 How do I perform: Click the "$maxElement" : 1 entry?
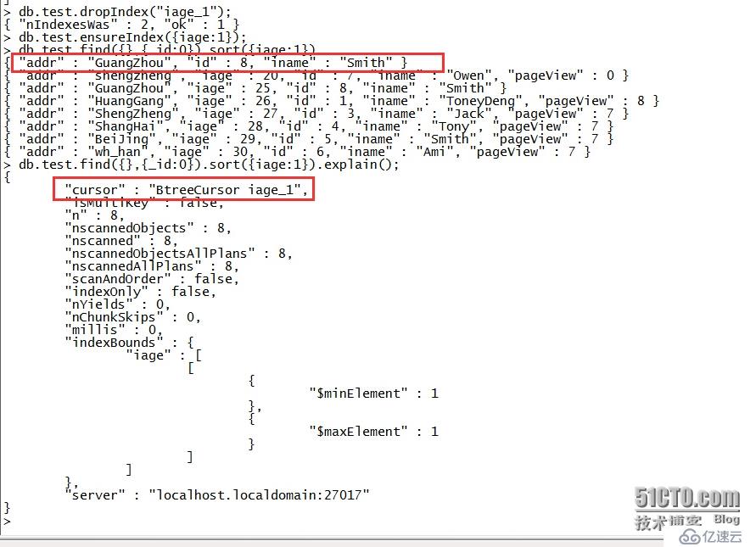[373, 432]
